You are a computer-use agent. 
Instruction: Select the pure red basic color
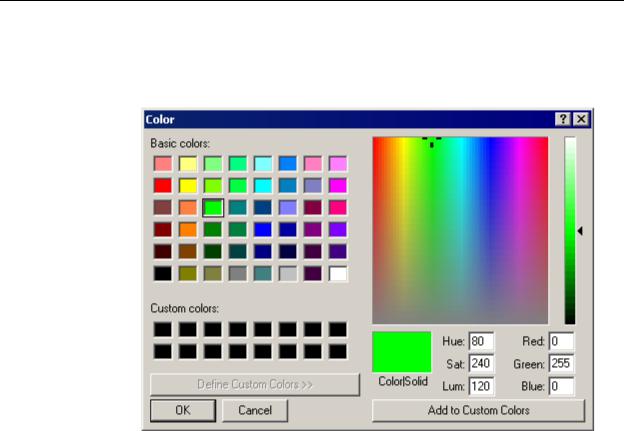[x=163, y=185]
